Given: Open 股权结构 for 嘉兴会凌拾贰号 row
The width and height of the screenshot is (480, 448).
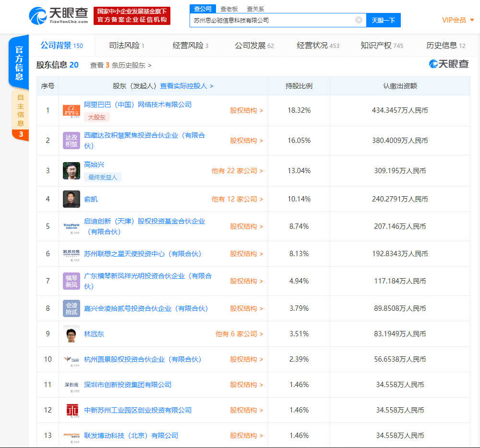Looking at the screenshot, I should coord(246,308).
